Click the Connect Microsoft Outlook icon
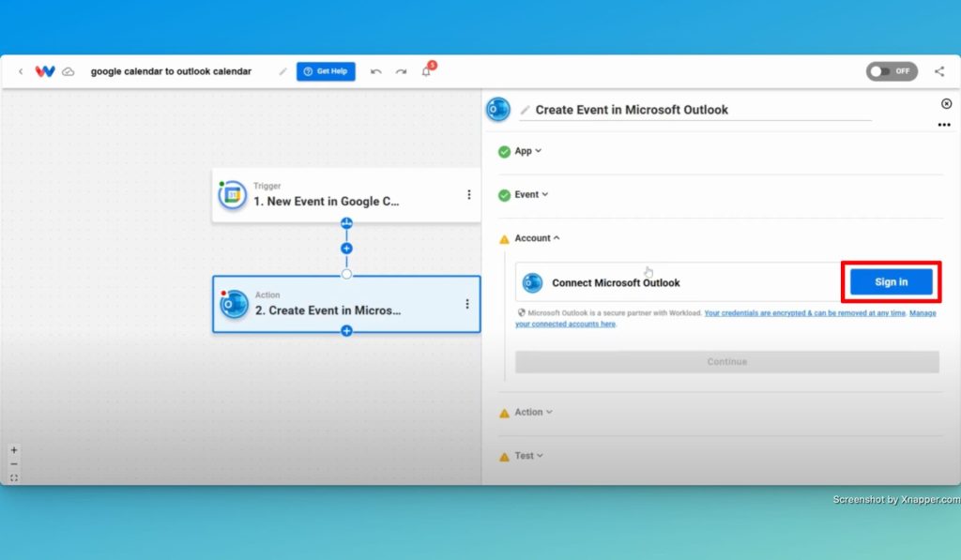This screenshot has width=961, height=560. click(532, 282)
